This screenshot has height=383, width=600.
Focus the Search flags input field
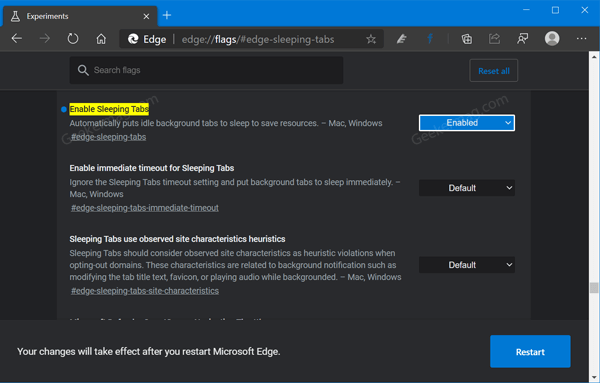point(206,70)
